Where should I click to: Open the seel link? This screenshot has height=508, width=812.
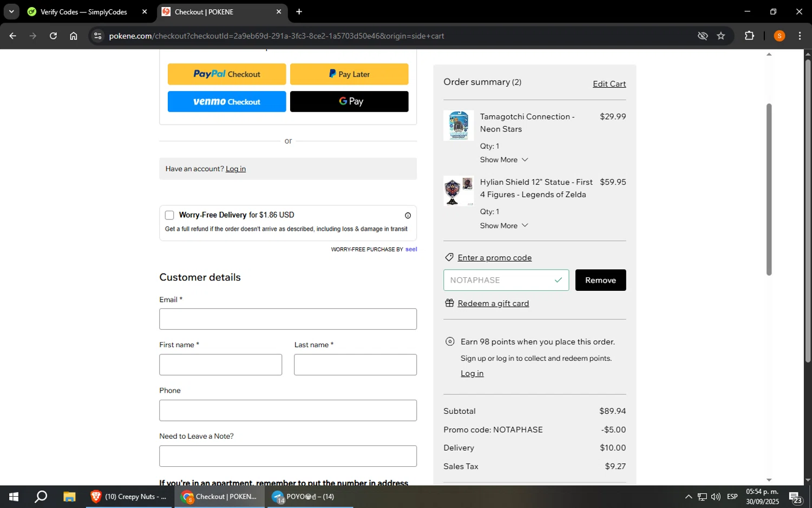click(x=411, y=249)
